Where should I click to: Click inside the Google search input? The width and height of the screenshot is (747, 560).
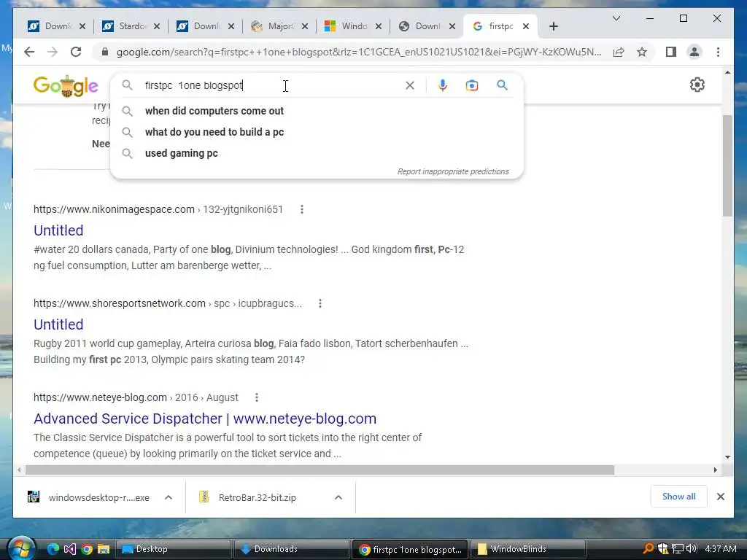pos(271,85)
